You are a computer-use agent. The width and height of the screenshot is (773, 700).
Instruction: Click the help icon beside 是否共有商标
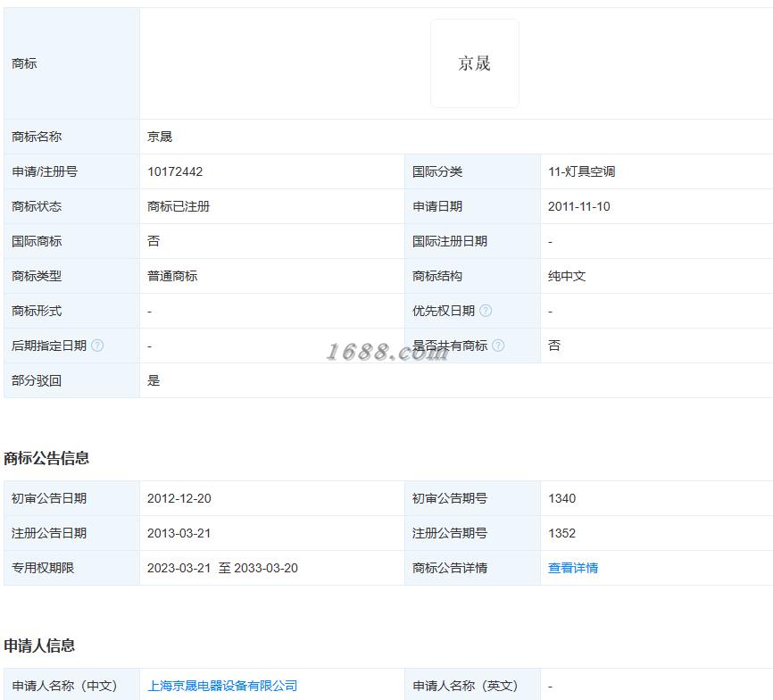[498, 346]
